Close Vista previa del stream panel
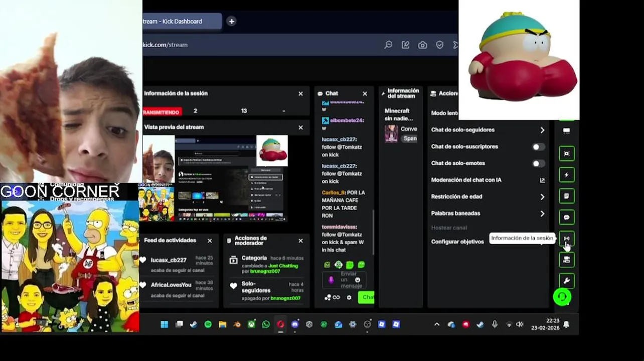 pyautogui.click(x=300, y=127)
